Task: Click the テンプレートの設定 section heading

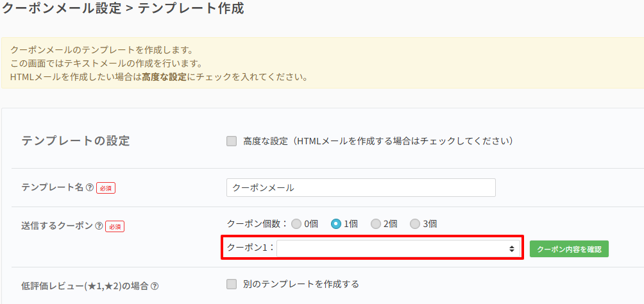Action: click(x=76, y=141)
